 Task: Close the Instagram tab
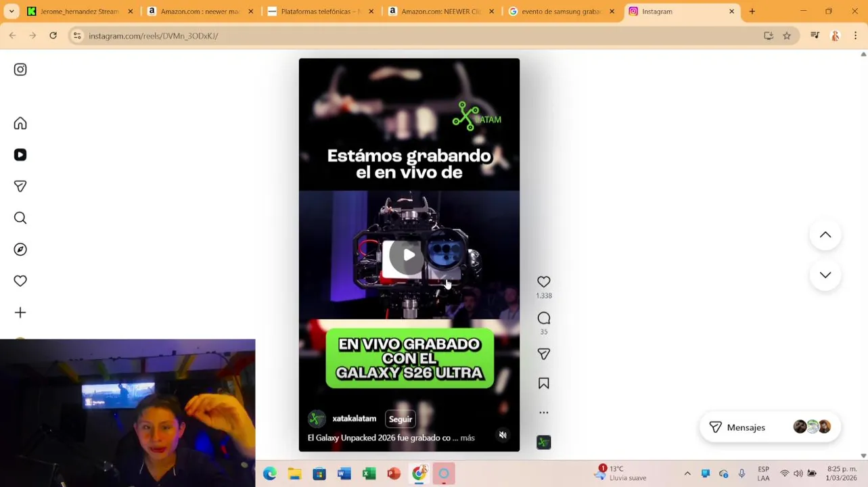[731, 11]
